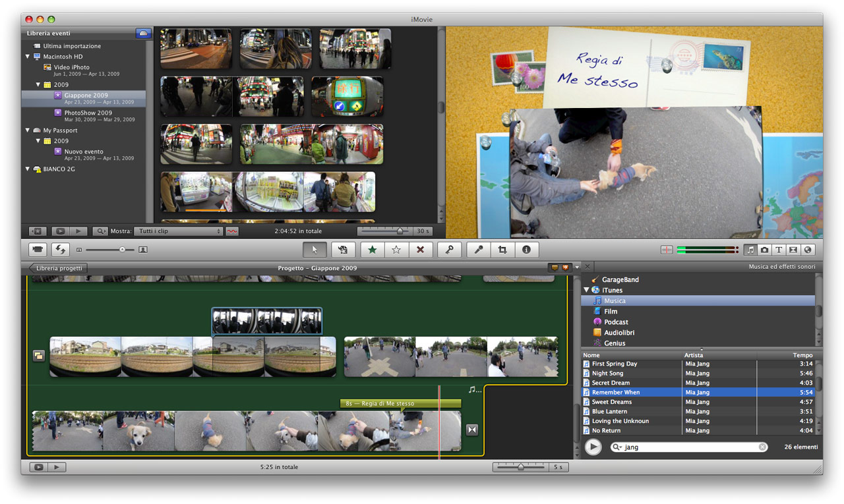Collapse the iTunes source list
This screenshot has height=504, width=844.
coord(586,290)
